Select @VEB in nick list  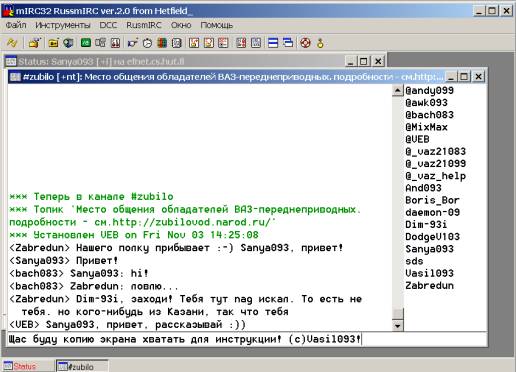(417, 139)
